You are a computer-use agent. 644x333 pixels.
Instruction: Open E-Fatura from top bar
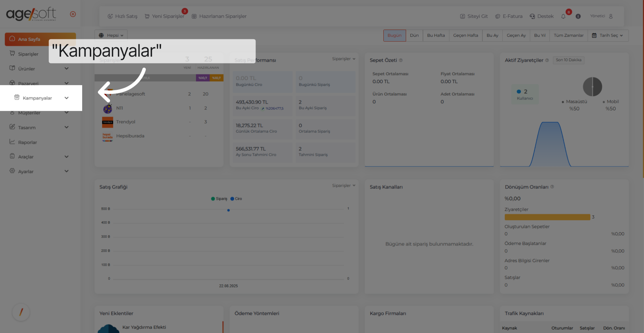coord(509,16)
